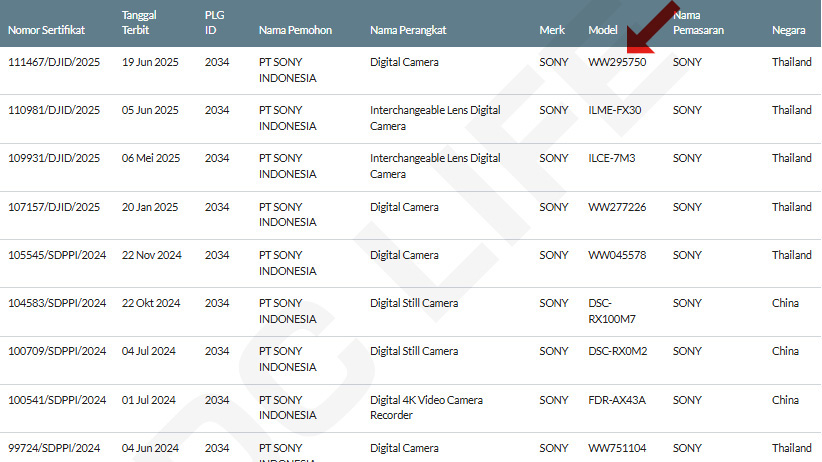The height and width of the screenshot is (462, 822).
Task: Click model FDR-AX43A
Action: pyautogui.click(x=616, y=400)
